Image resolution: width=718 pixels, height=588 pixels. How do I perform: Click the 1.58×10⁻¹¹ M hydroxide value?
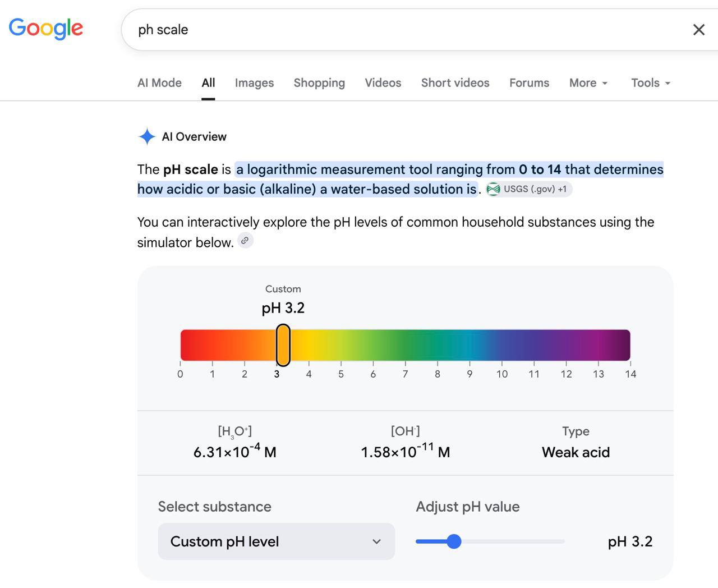click(406, 451)
